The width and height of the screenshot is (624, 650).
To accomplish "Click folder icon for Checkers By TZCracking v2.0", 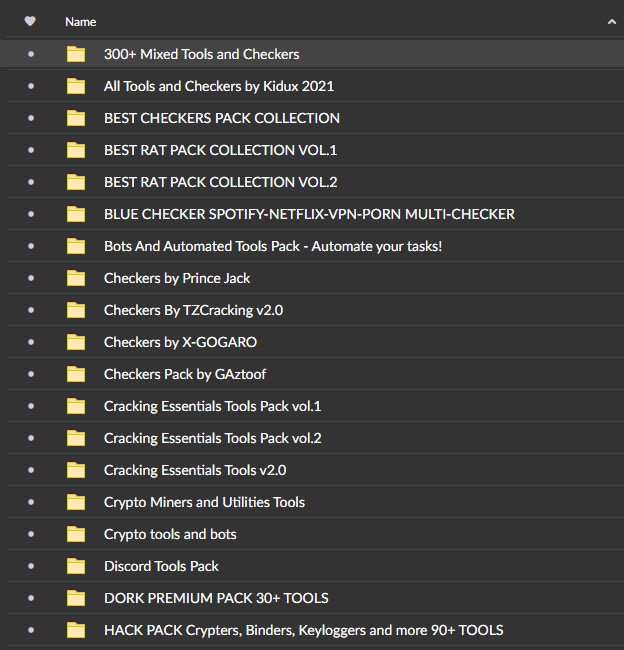I will 76,310.
